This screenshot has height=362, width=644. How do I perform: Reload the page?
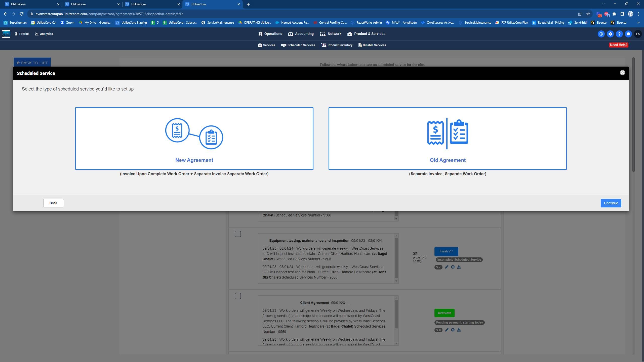pyautogui.click(x=22, y=14)
